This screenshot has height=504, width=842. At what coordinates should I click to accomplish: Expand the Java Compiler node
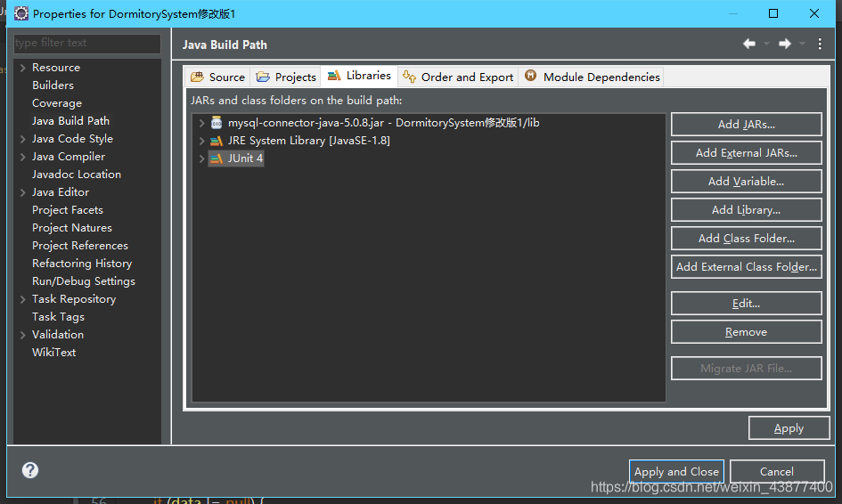point(22,157)
